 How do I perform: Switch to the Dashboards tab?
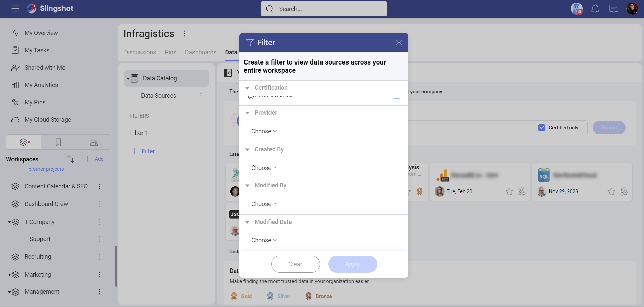click(x=201, y=52)
